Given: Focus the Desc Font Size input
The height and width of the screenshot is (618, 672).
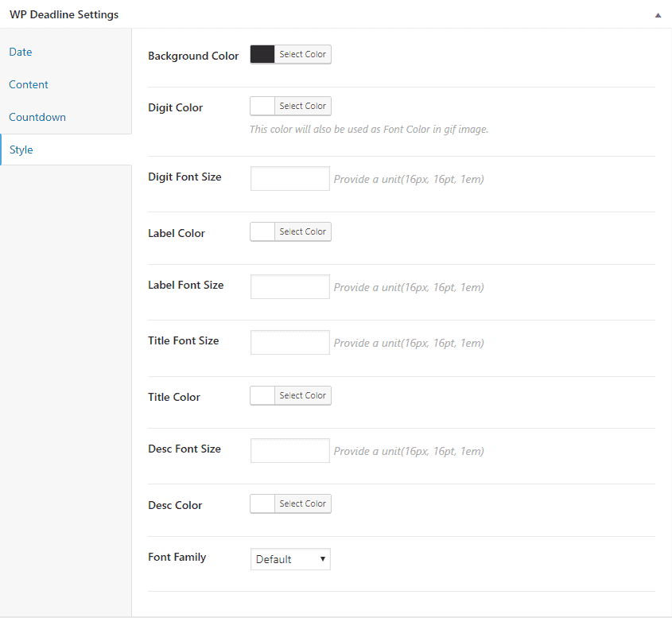Looking at the screenshot, I should pyautogui.click(x=289, y=451).
